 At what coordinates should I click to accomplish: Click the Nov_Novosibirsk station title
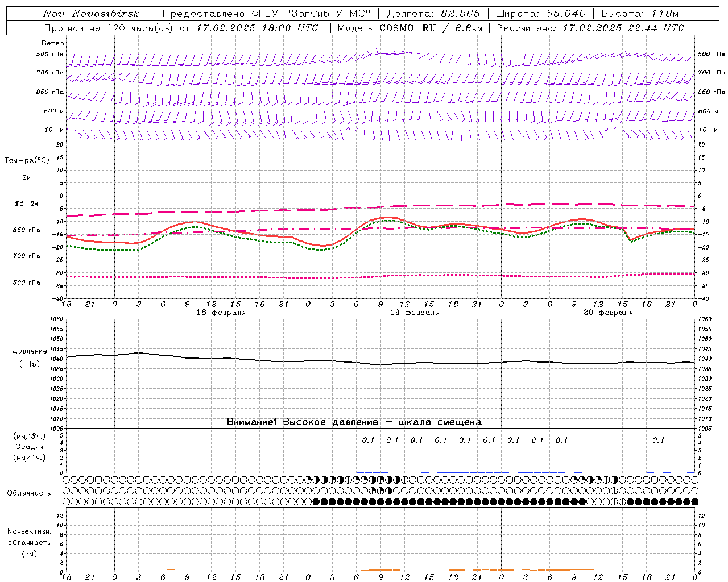pos(91,14)
